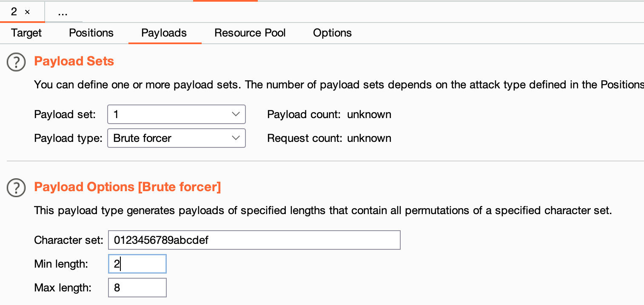The width and height of the screenshot is (644, 305).
Task: Click the Payload Options [Brute forcer] heading
Action: pos(128,187)
